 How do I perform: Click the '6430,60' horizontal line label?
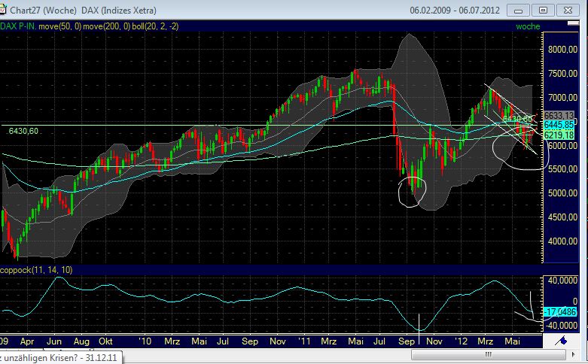click(23, 131)
